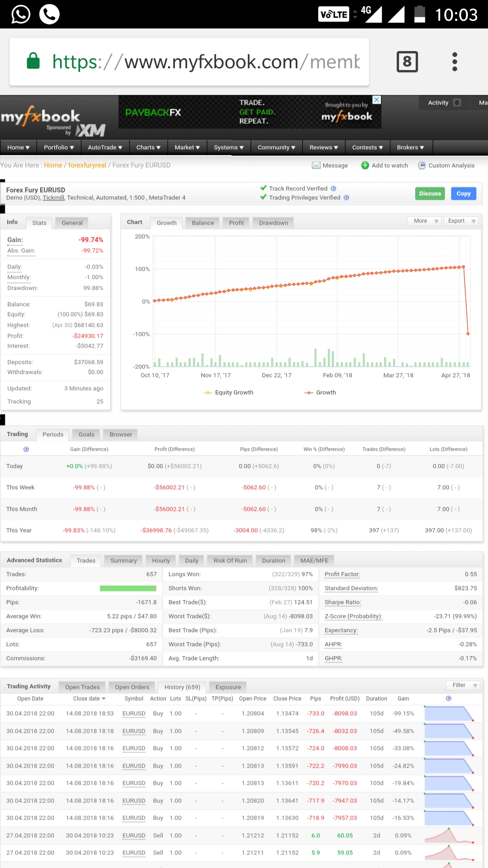Open the MAE/MFE tab
Image resolution: width=488 pixels, height=868 pixels.
tap(314, 561)
